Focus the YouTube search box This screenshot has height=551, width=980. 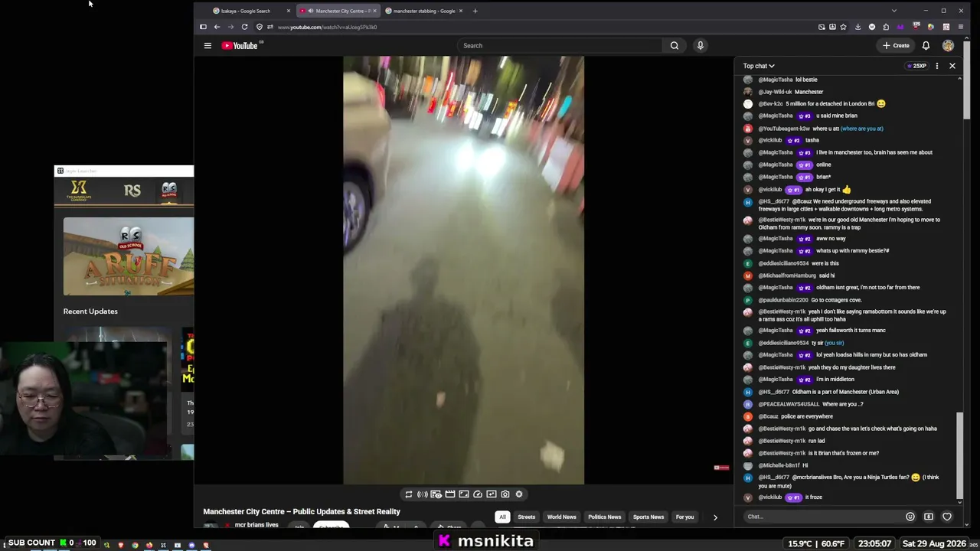561,46
